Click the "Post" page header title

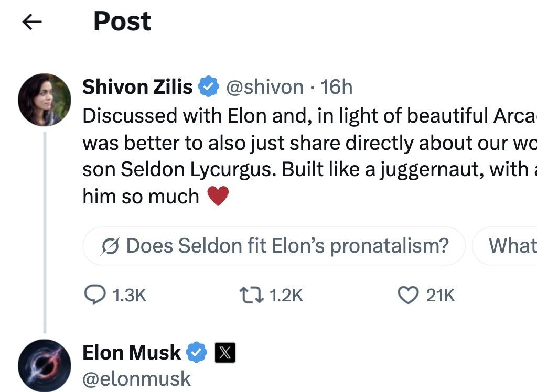click(122, 22)
